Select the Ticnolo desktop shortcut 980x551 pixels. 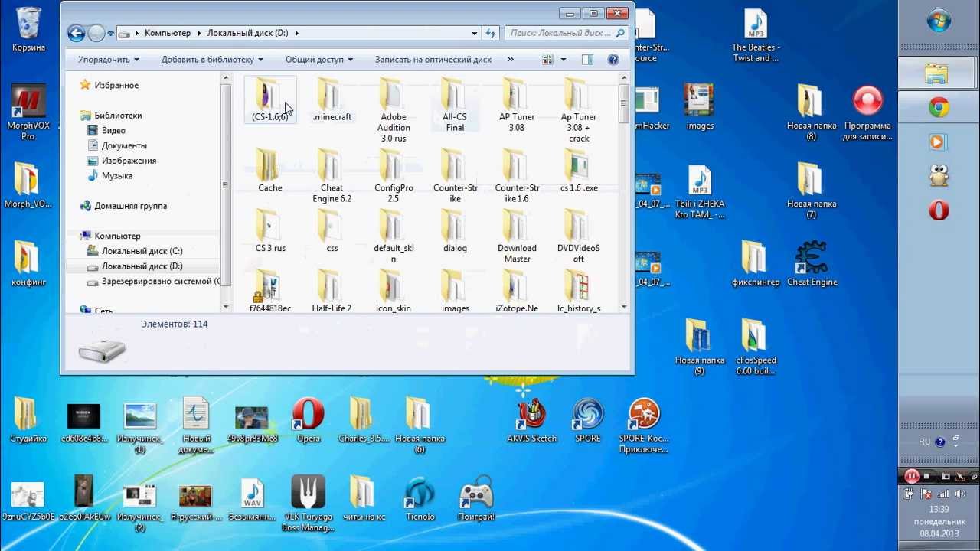point(420,499)
